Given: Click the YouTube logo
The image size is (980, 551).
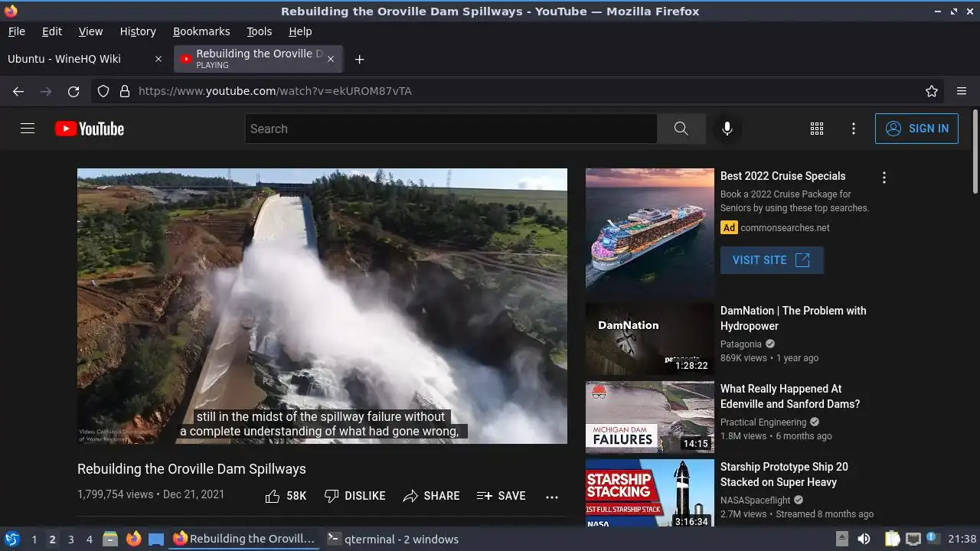Looking at the screenshot, I should click(90, 129).
